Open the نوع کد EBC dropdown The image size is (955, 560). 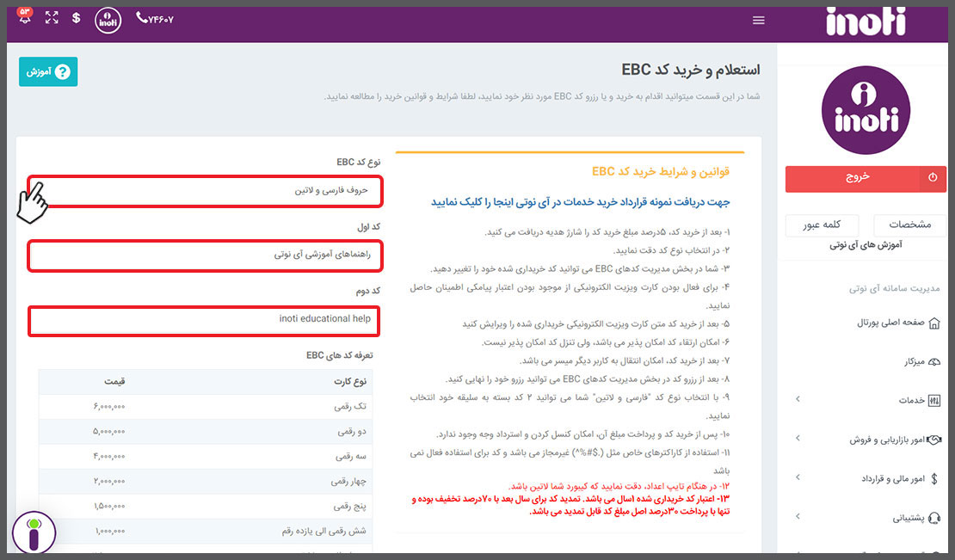tap(206, 191)
